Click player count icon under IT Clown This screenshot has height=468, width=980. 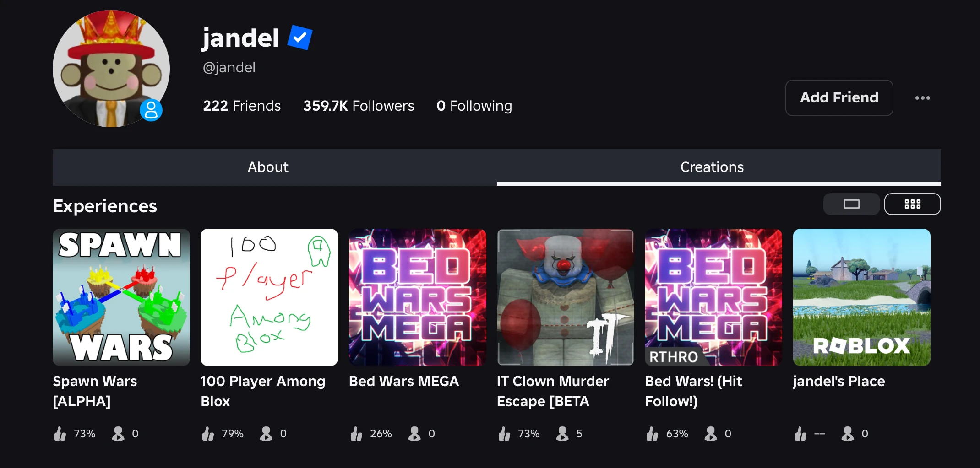(x=562, y=434)
